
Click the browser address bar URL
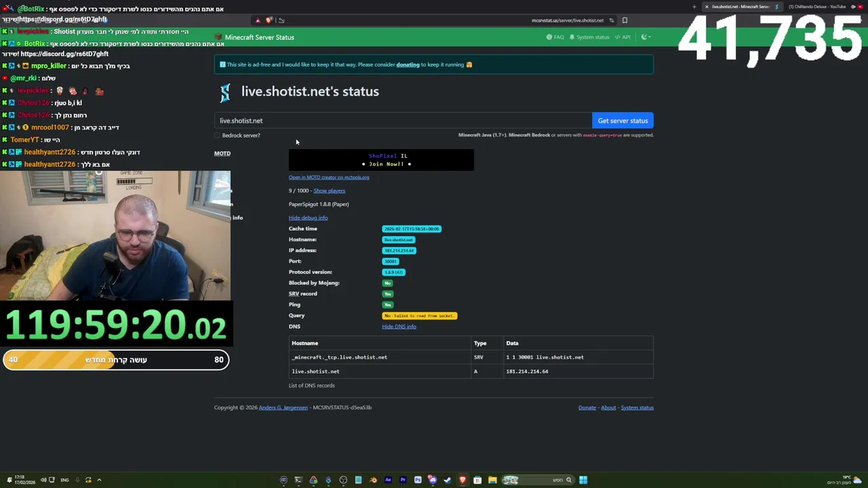point(568,20)
